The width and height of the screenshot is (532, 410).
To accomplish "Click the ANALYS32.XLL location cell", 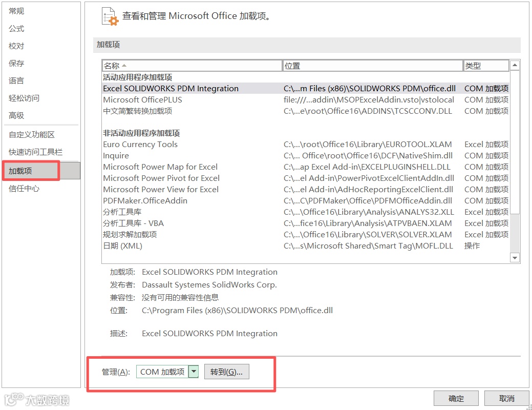I will [369, 212].
